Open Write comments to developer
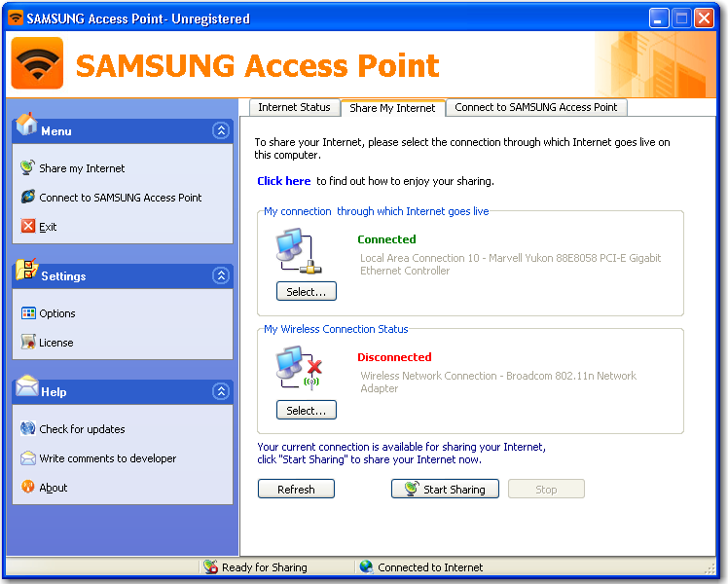This screenshot has width=728, height=584. (x=108, y=458)
